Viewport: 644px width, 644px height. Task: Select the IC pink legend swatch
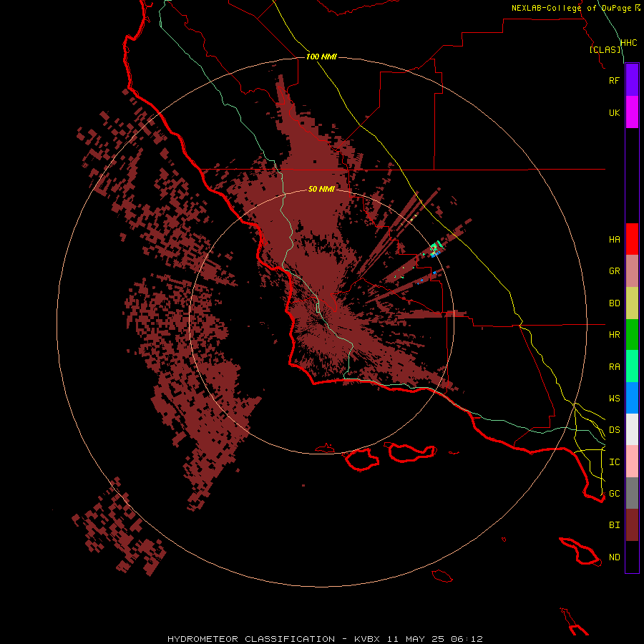coord(632,462)
